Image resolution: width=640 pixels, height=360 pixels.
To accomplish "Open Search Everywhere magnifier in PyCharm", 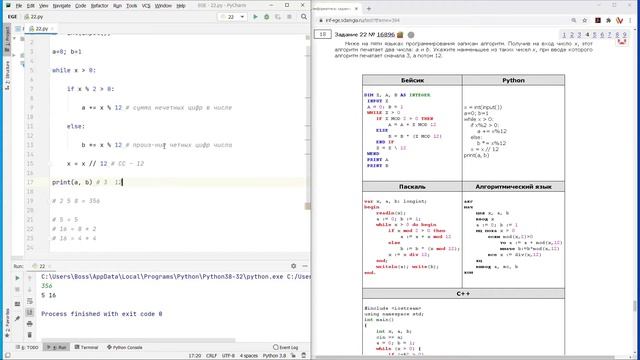I will pyautogui.click(x=304, y=17).
